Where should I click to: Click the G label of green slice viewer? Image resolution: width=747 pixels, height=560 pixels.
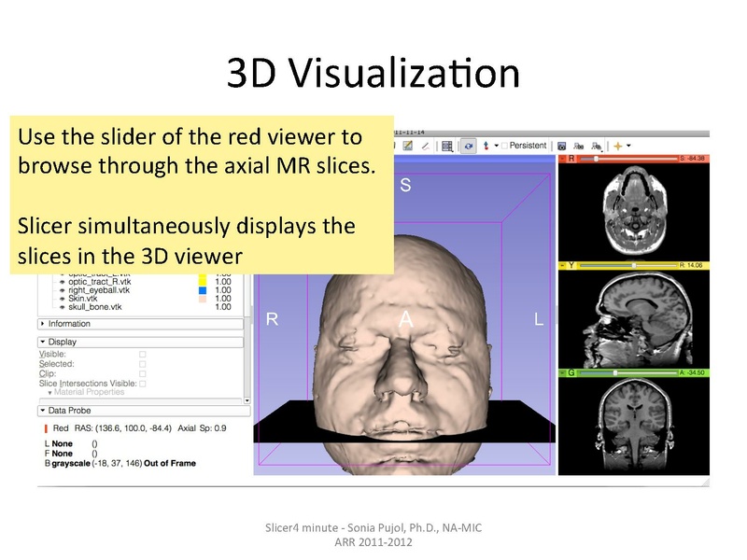pyautogui.click(x=571, y=372)
